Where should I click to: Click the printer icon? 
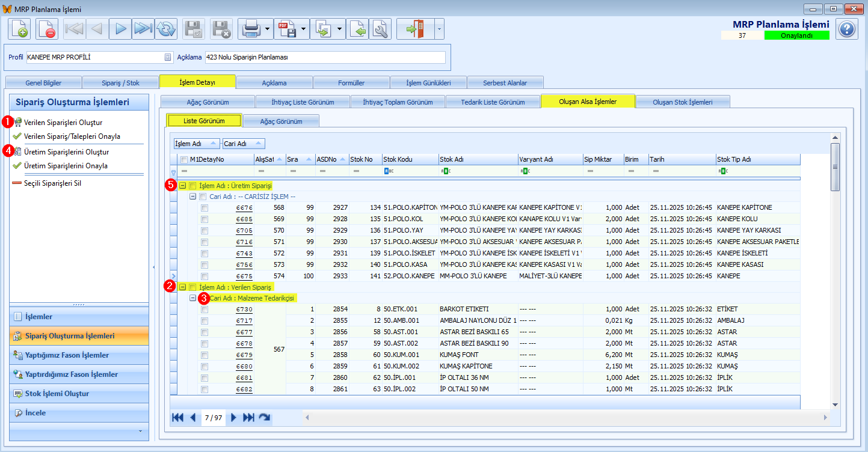pyautogui.click(x=250, y=29)
